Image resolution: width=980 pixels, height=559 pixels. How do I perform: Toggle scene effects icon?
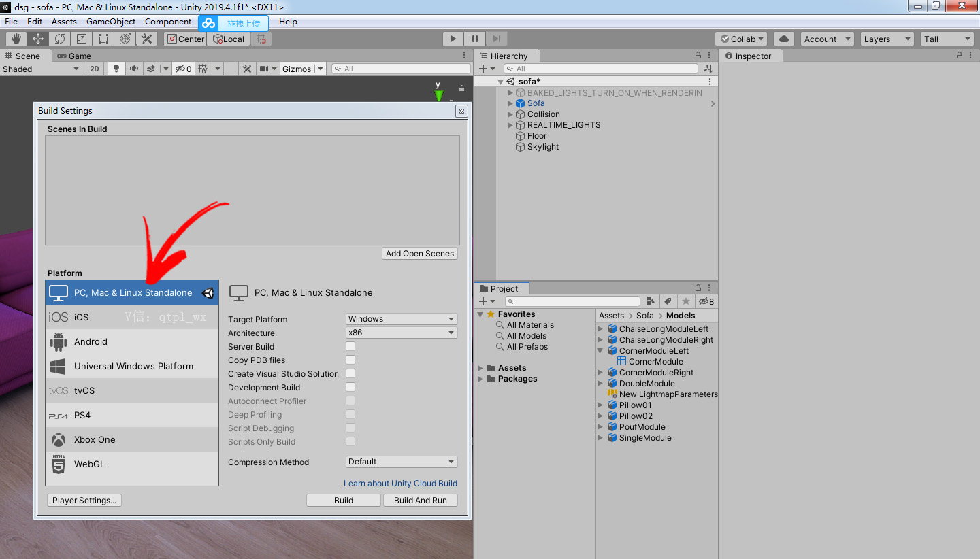tap(151, 69)
